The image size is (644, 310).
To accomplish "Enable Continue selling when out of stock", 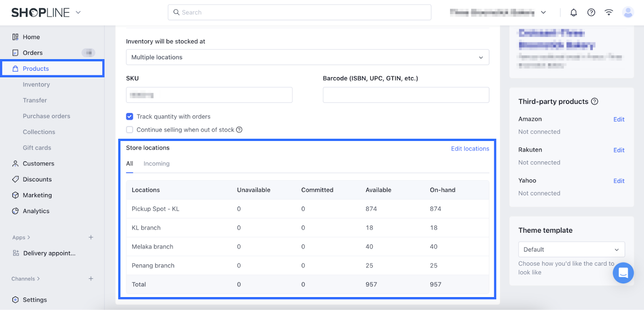I will (130, 130).
